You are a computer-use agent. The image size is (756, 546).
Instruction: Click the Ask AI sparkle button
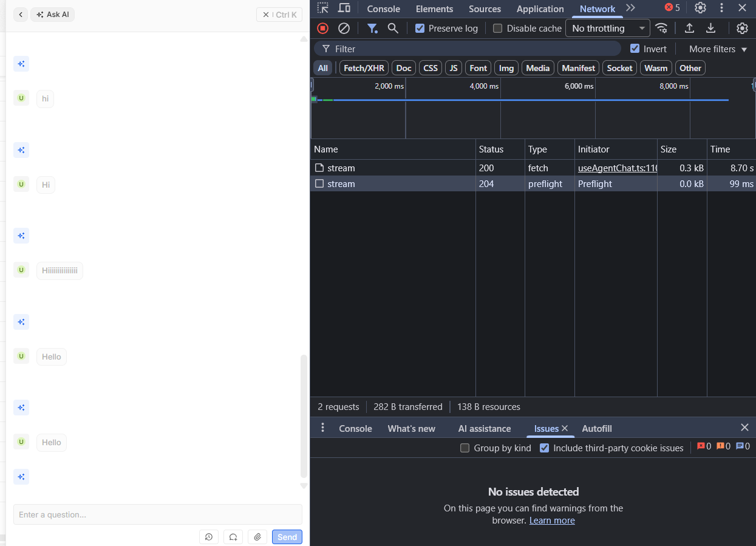pyautogui.click(x=52, y=15)
